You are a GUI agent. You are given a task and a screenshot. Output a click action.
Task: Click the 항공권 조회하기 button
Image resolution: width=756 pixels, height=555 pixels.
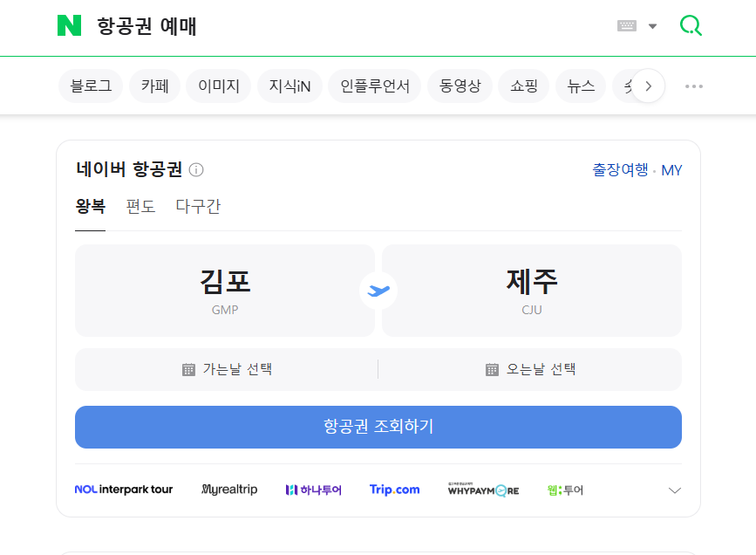(378, 427)
